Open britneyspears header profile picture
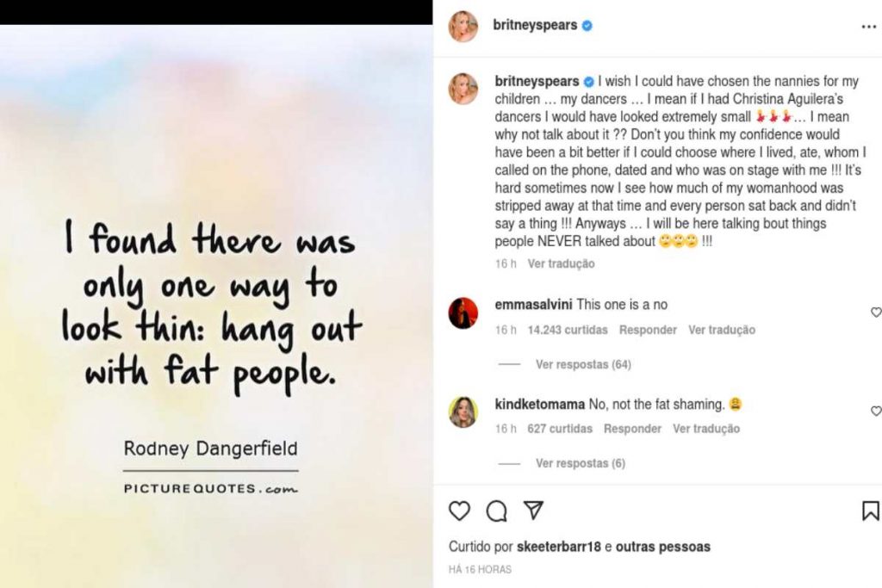Viewport: 882px width, 588px height. click(x=463, y=27)
